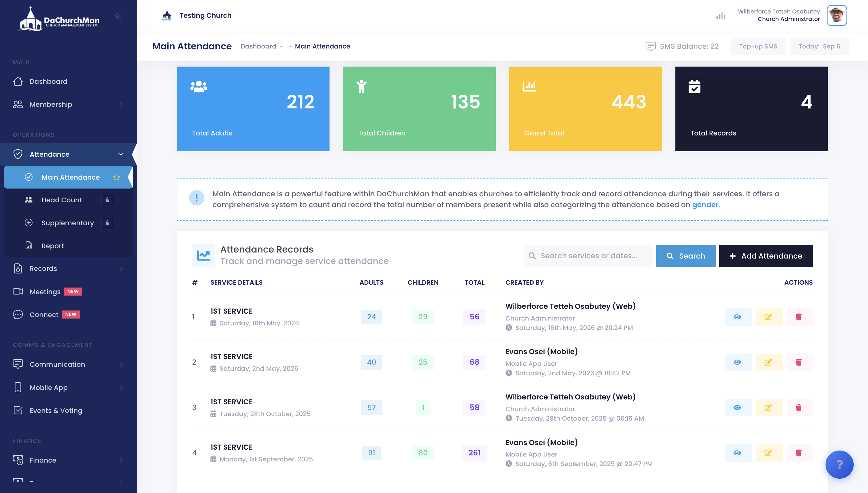The height and width of the screenshot is (493, 868).
Task: Open the bar chart stats icon in header
Action: click(x=721, y=15)
